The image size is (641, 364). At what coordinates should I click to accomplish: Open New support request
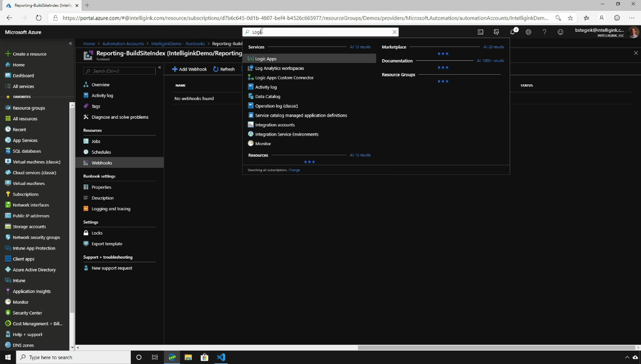click(x=112, y=268)
